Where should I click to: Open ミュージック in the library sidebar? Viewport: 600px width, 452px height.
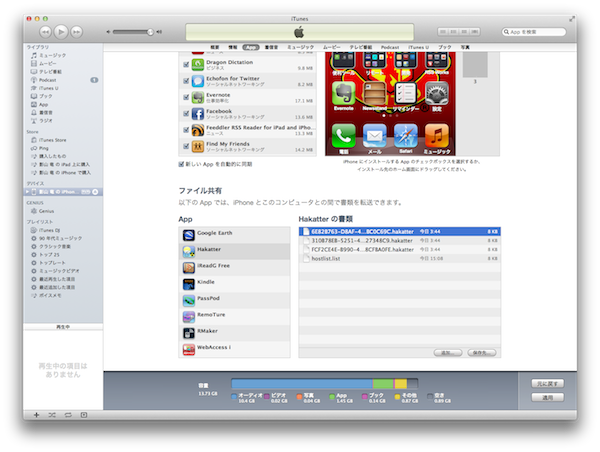pos(52,55)
